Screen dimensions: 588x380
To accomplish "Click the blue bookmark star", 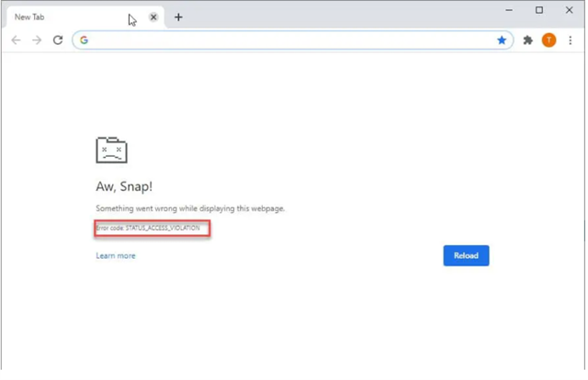I will point(502,40).
